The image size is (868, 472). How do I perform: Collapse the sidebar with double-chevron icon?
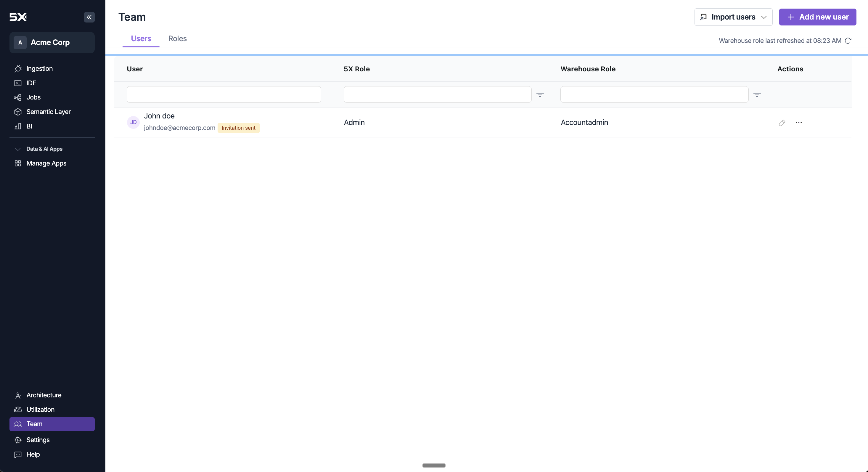89,17
